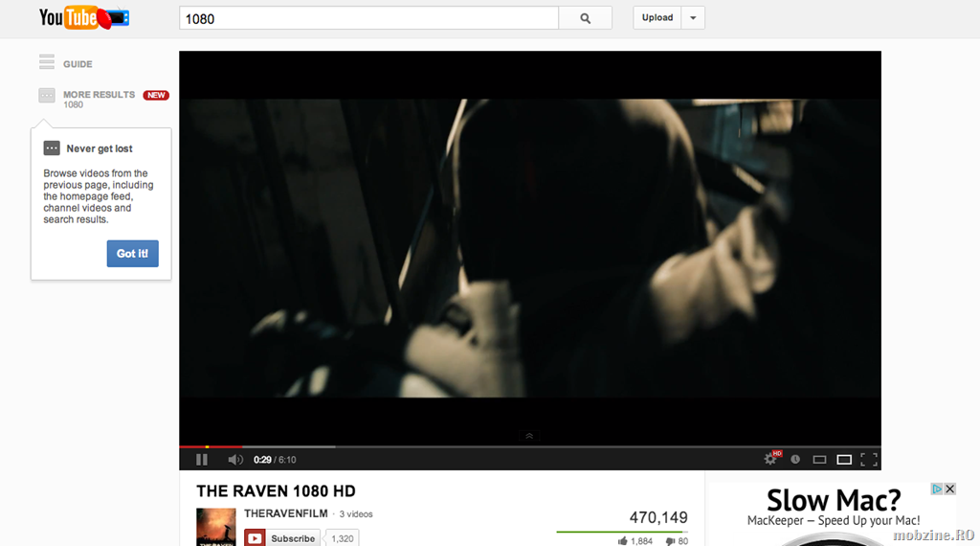Click the Raven channel thumbnail

[216, 527]
